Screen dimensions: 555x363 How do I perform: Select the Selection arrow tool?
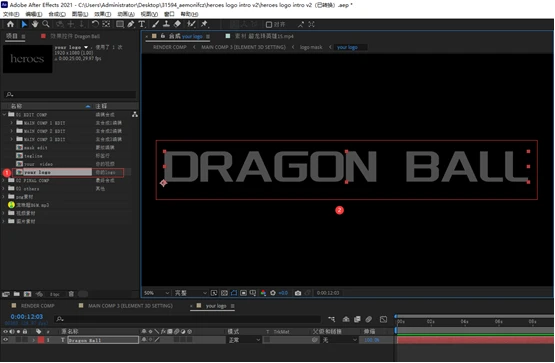[24, 24]
